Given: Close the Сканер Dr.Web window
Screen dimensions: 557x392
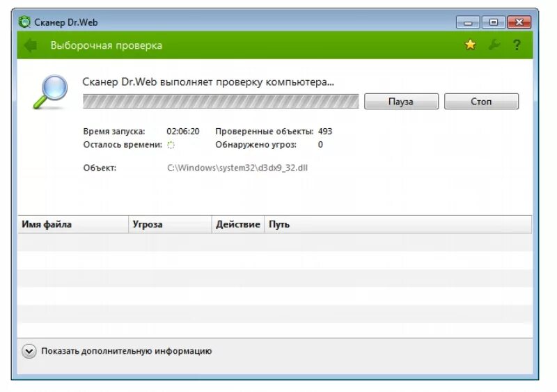Looking at the screenshot, I should pyautogui.click(x=519, y=22).
